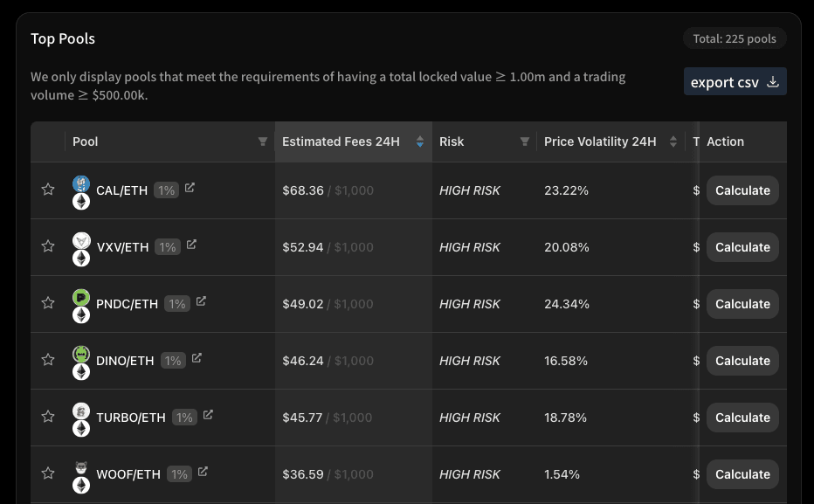Sort by Price Volatility 24H arrows

click(x=673, y=142)
